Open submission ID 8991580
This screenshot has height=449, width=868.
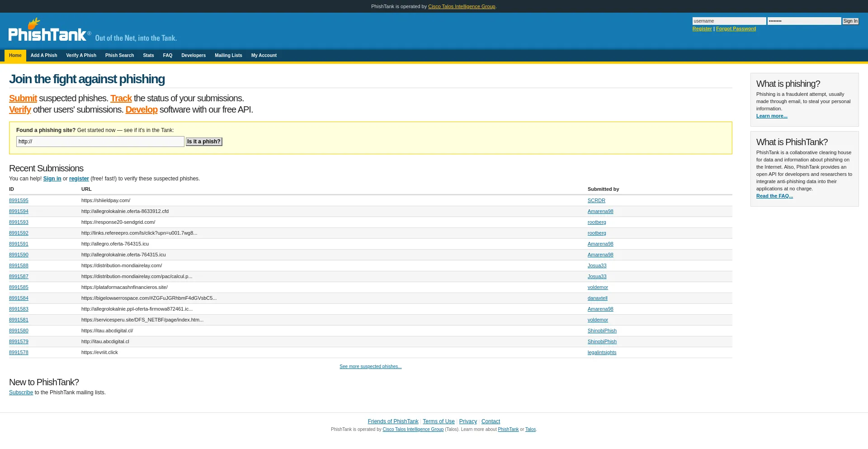click(x=19, y=331)
